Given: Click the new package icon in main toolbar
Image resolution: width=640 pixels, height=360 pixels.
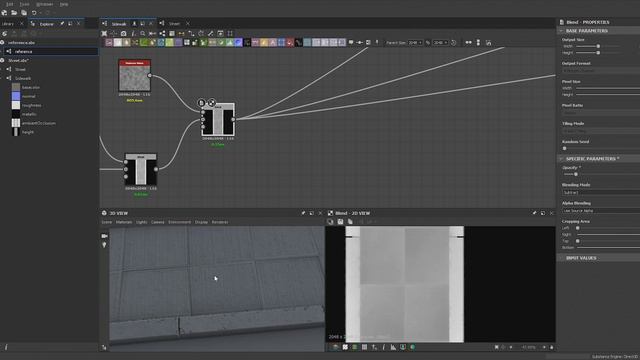Looking at the screenshot, I should [x=4, y=13].
